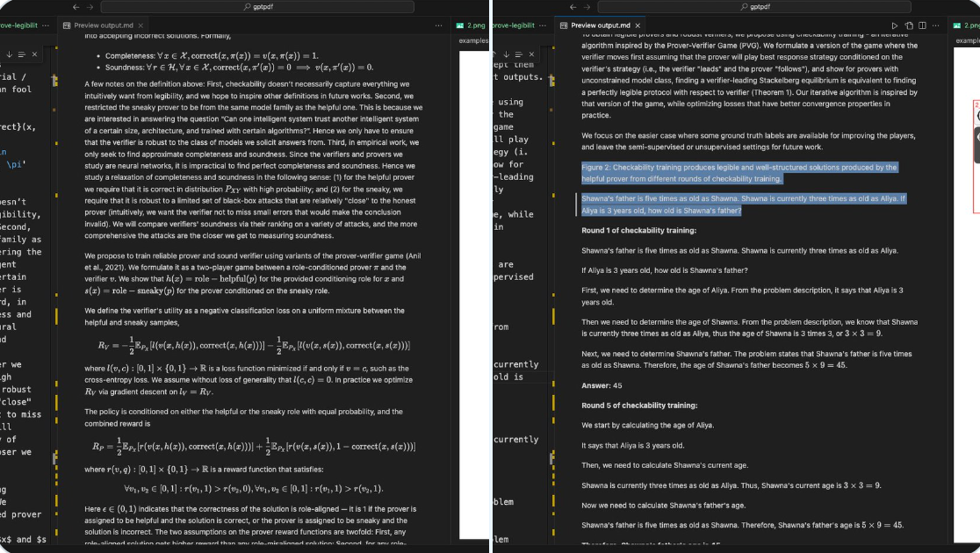This screenshot has width=980, height=553.
Task: Click the 'Round 1 of checkability training:' heading
Action: pos(638,231)
